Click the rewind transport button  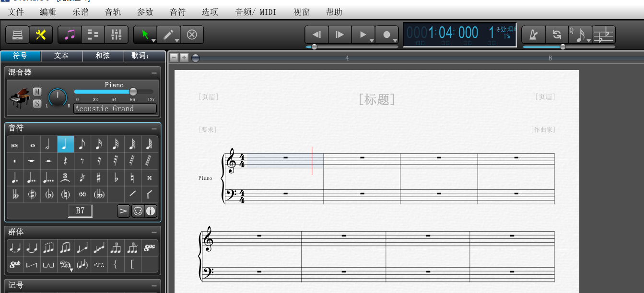pos(316,35)
